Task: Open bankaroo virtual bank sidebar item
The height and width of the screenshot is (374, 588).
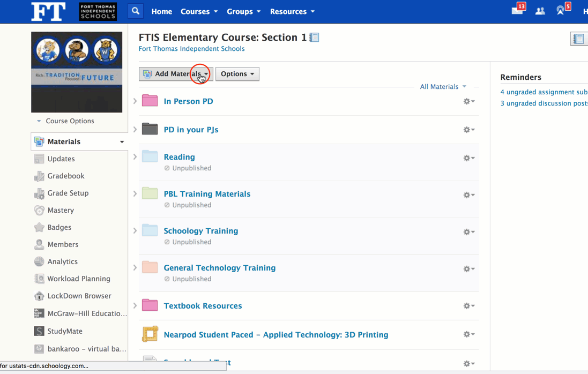Action: pos(79,349)
